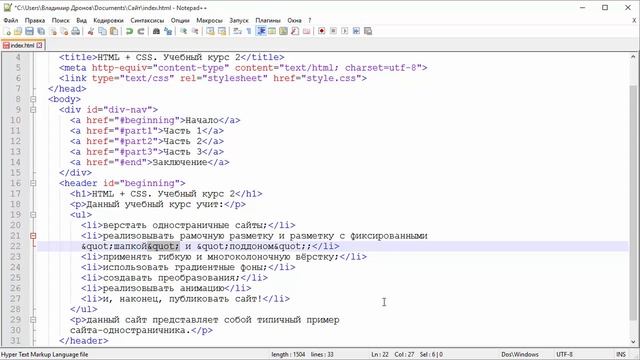This screenshot has height=360, width=640.
Task: Open the Запуск menu
Action: click(x=239, y=20)
